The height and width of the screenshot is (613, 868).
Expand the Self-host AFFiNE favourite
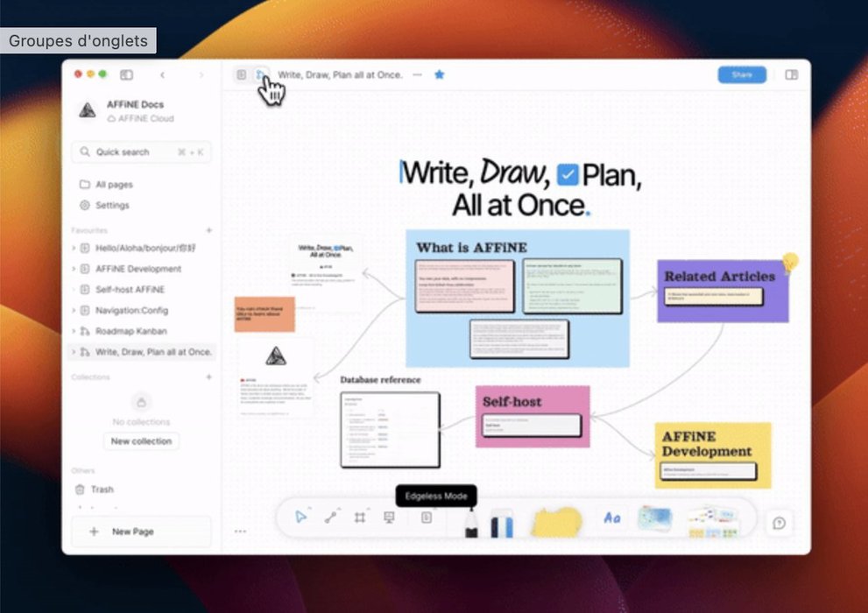coord(74,290)
